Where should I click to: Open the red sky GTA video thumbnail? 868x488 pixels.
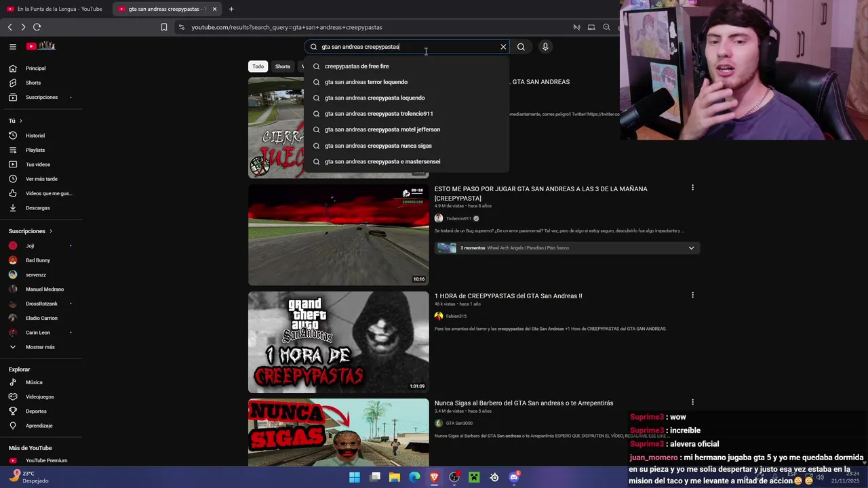[338, 235]
